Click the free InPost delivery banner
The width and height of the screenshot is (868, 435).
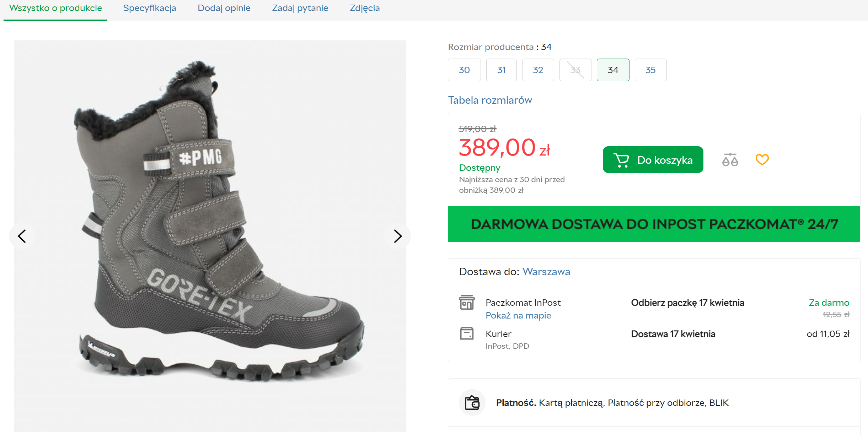pos(654,224)
